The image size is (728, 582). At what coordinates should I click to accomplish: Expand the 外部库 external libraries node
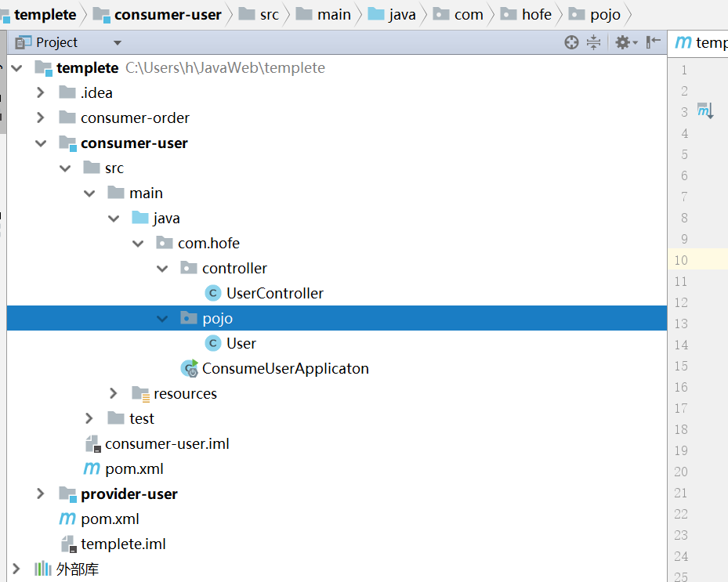(x=16, y=569)
